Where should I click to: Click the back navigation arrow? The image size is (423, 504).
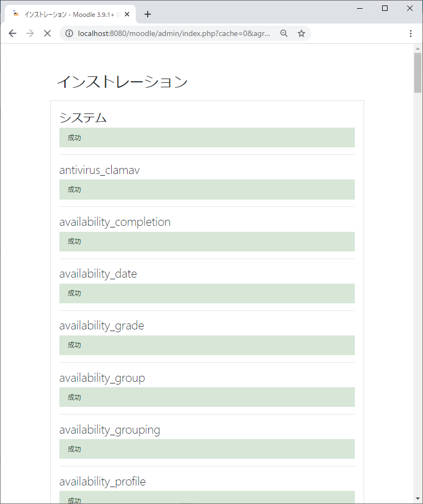click(13, 33)
